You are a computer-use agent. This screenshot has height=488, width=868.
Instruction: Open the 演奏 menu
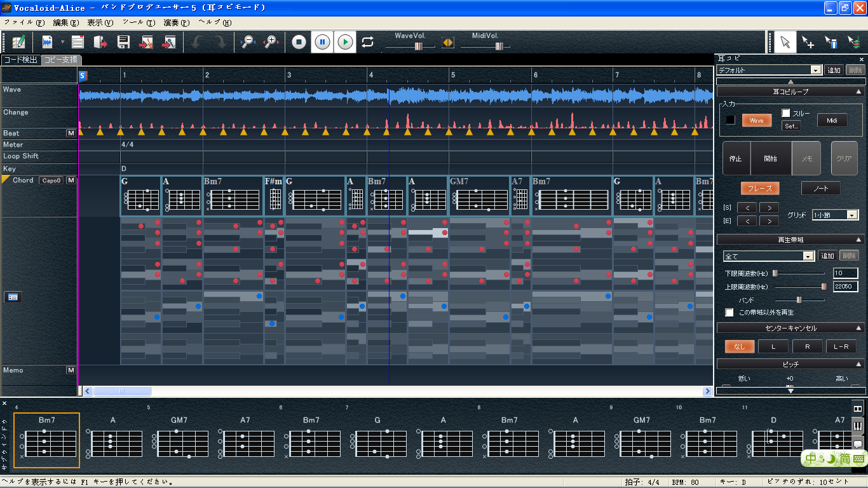coord(177,22)
